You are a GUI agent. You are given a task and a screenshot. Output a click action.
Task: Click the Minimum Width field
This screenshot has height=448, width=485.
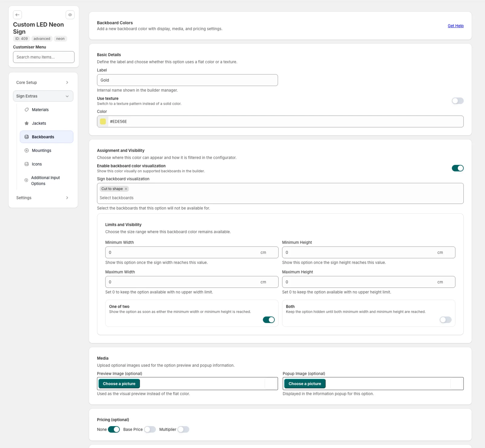pos(192,252)
